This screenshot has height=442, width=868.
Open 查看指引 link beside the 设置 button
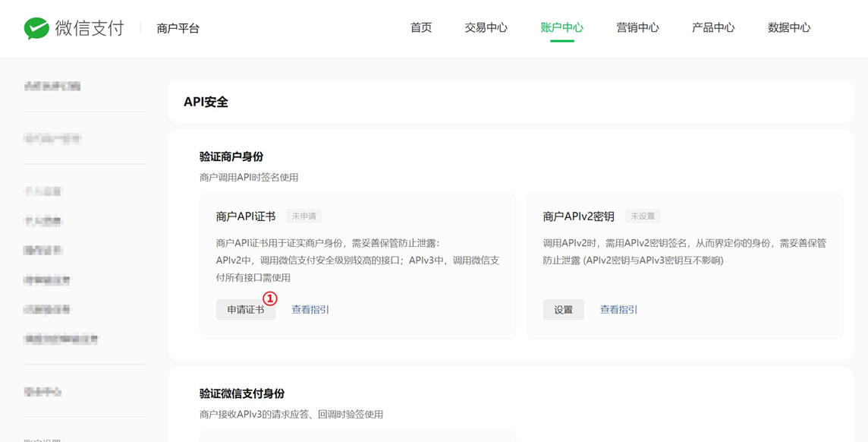619,310
